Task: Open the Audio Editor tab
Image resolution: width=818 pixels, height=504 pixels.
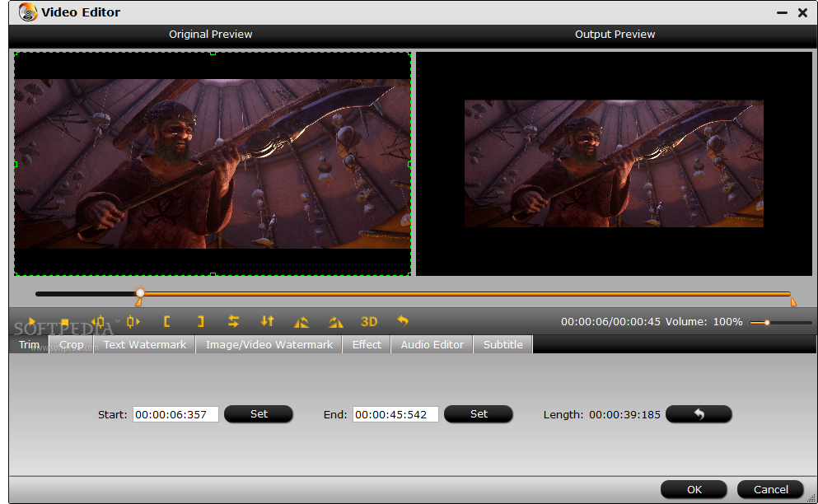Action: (432, 345)
